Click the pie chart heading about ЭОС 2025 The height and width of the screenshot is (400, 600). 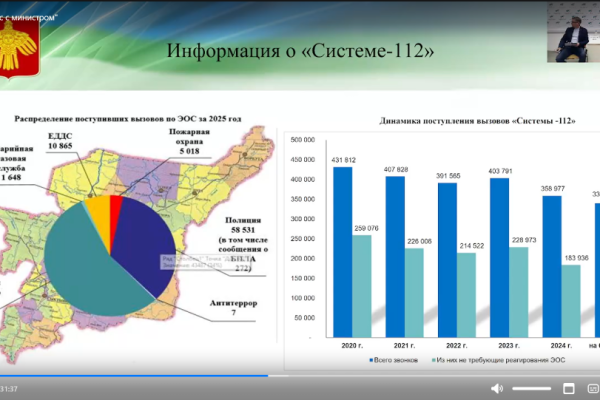click(x=128, y=119)
